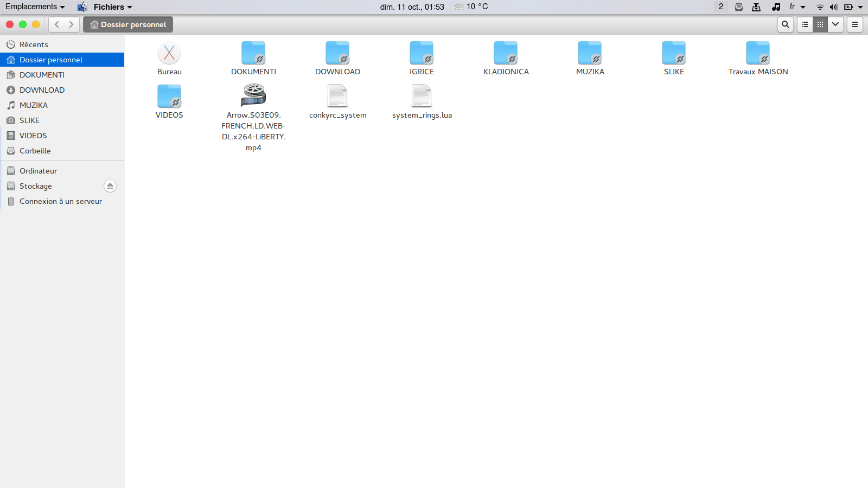Select Récents in the sidebar

(62, 44)
